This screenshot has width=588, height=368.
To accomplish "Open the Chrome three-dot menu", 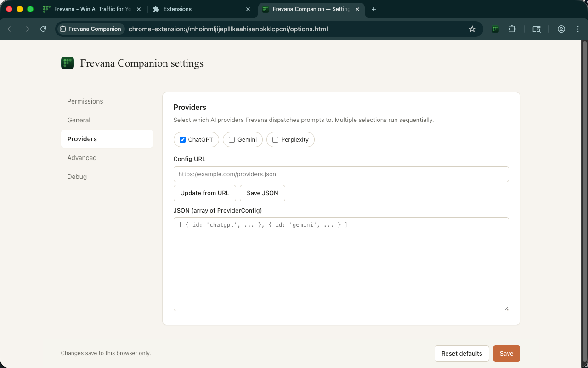I will click(x=578, y=29).
